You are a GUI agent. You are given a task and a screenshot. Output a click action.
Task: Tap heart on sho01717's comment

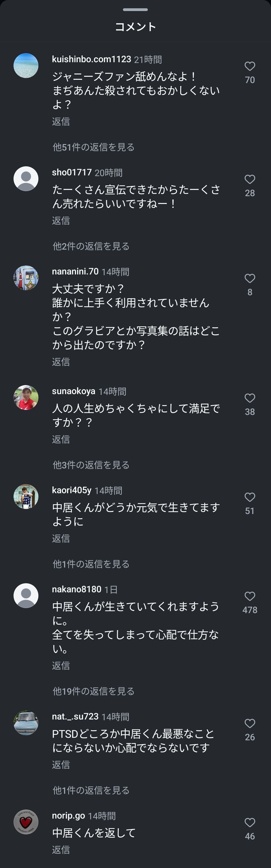pyautogui.click(x=249, y=179)
